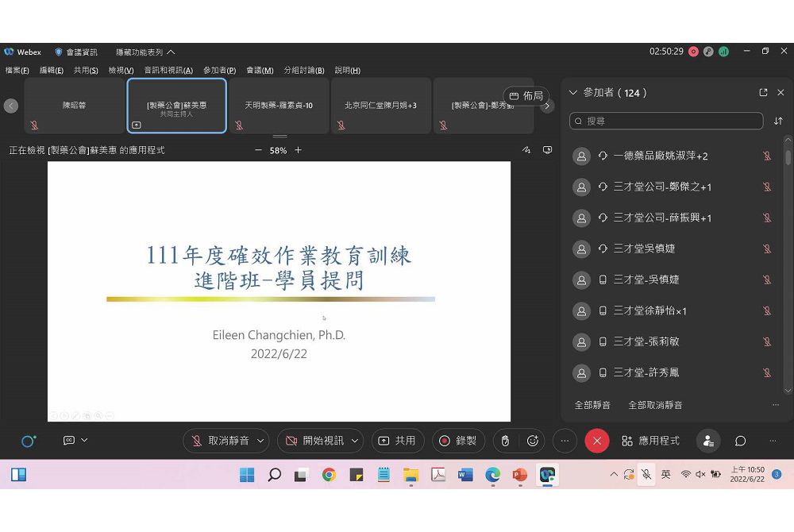Open PowerPoint from the taskbar
Screen dimensions: 794x532
point(519,475)
